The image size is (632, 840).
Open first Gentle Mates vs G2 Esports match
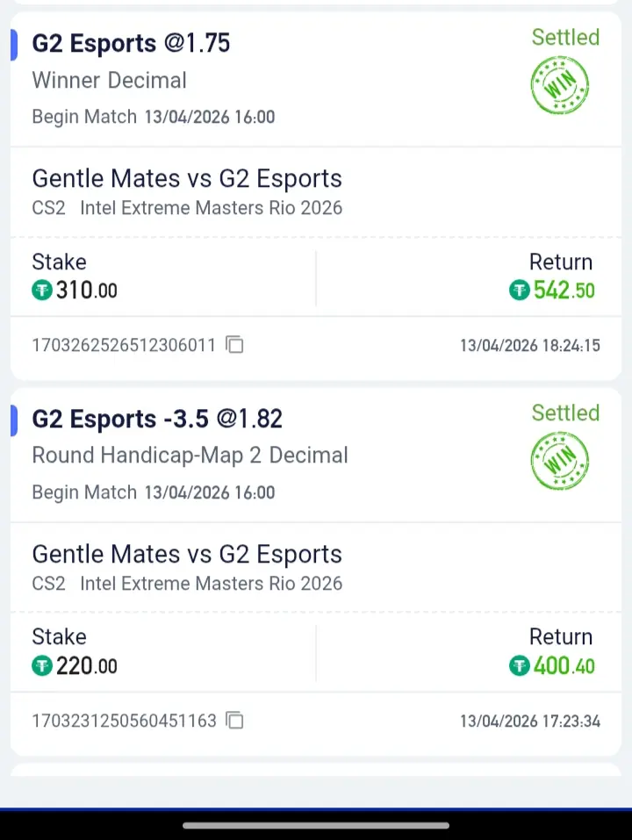(187, 179)
